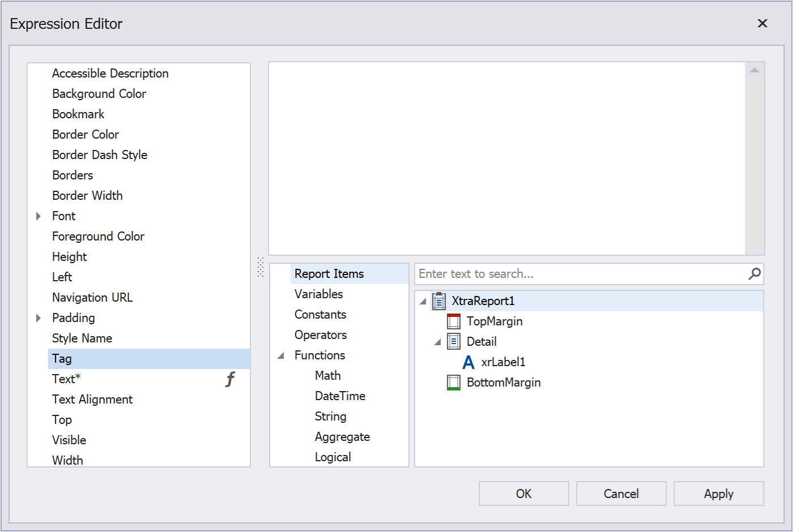Expand the Font property node

click(x=39, y=216)
